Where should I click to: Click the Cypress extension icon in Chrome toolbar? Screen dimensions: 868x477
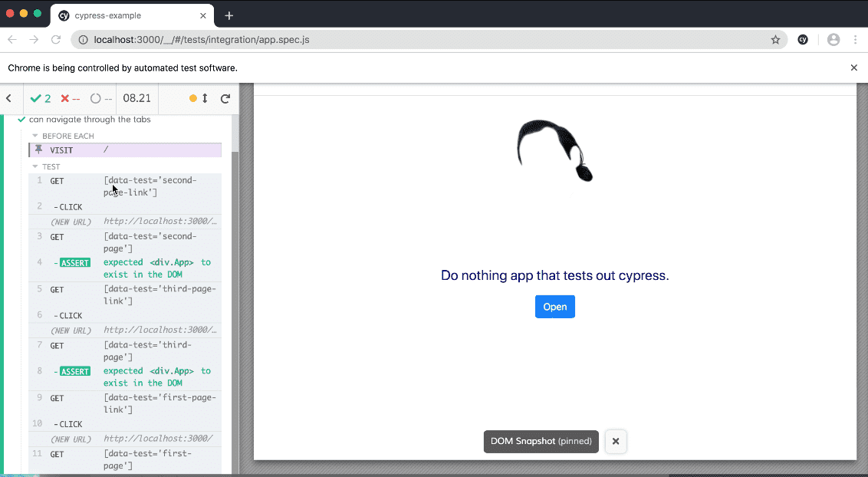point(803,39)
